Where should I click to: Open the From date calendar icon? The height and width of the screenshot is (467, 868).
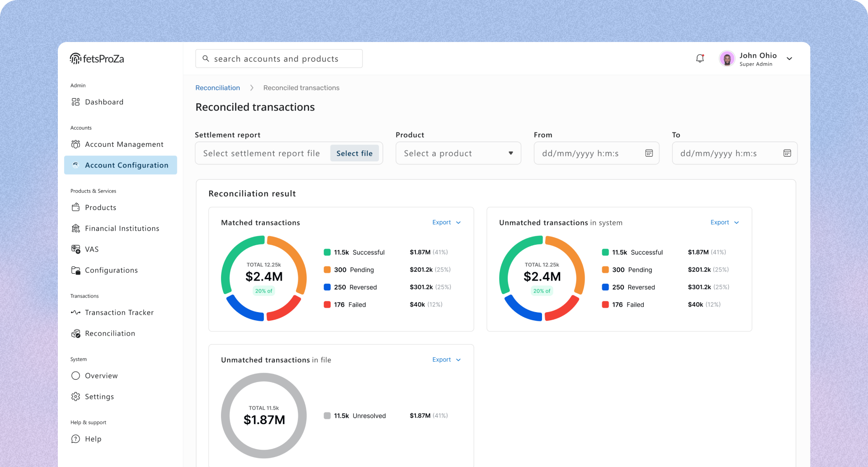649,153
